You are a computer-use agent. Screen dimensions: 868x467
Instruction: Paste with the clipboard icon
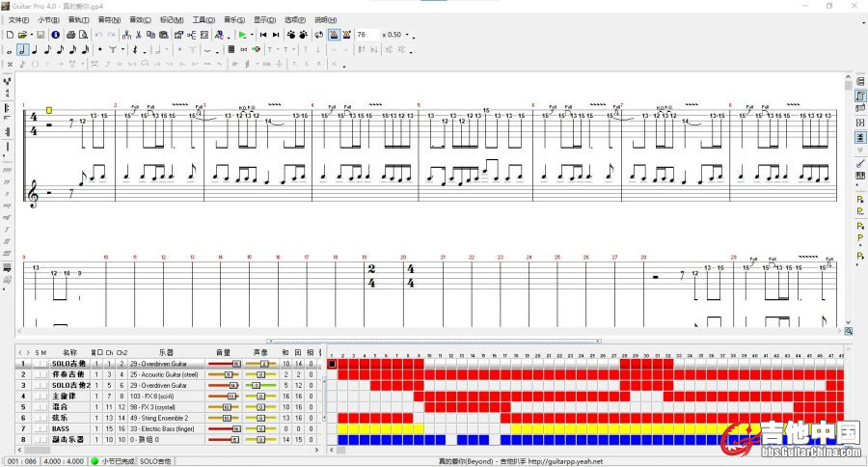tap(164, 35)
